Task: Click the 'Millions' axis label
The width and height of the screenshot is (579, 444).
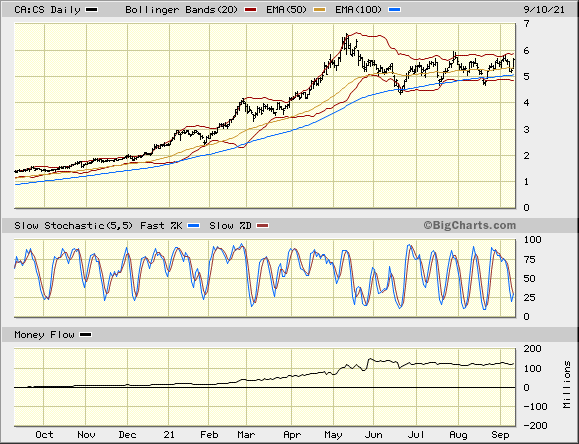Action: pos(567,385)
